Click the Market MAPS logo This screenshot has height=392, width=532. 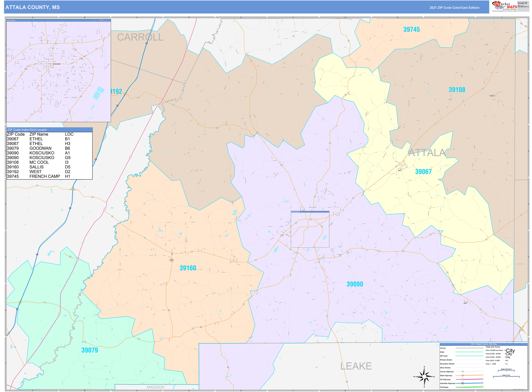[504, 6]
